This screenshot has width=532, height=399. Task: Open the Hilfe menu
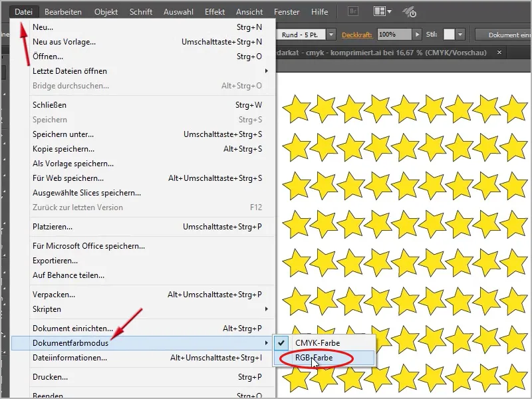[x=320, y=12]
